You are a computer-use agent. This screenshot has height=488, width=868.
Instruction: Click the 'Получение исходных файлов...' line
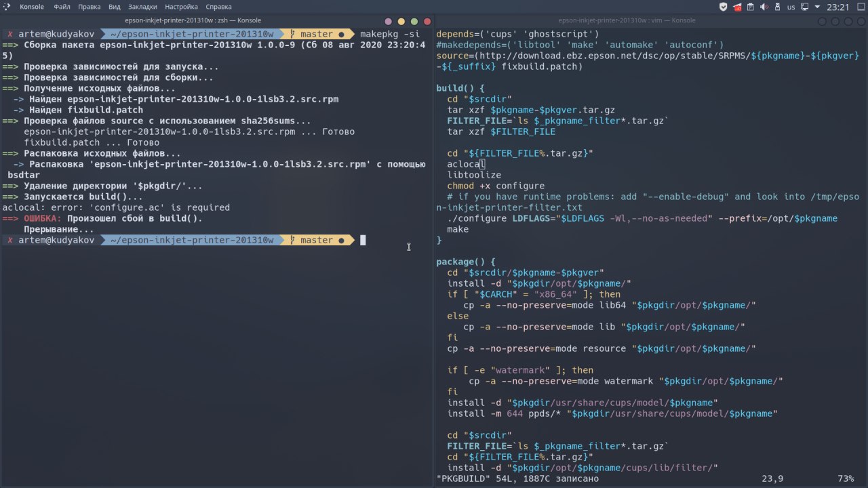[x=89, y=88]
